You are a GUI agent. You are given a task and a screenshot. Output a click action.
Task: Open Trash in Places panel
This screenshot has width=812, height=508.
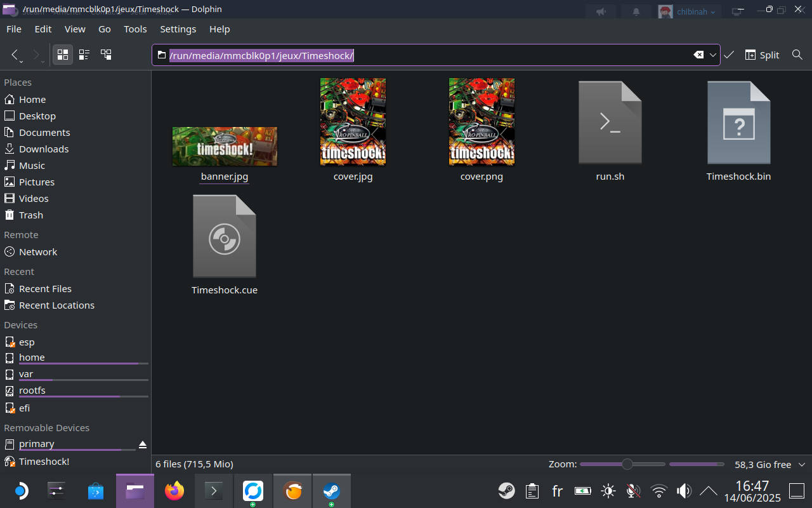[75, 215]
